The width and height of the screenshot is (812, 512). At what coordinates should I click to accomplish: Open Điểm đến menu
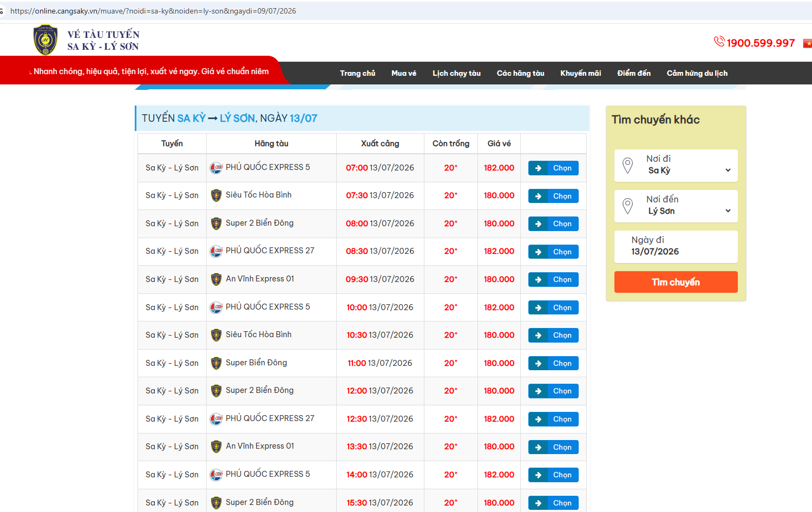634,73
